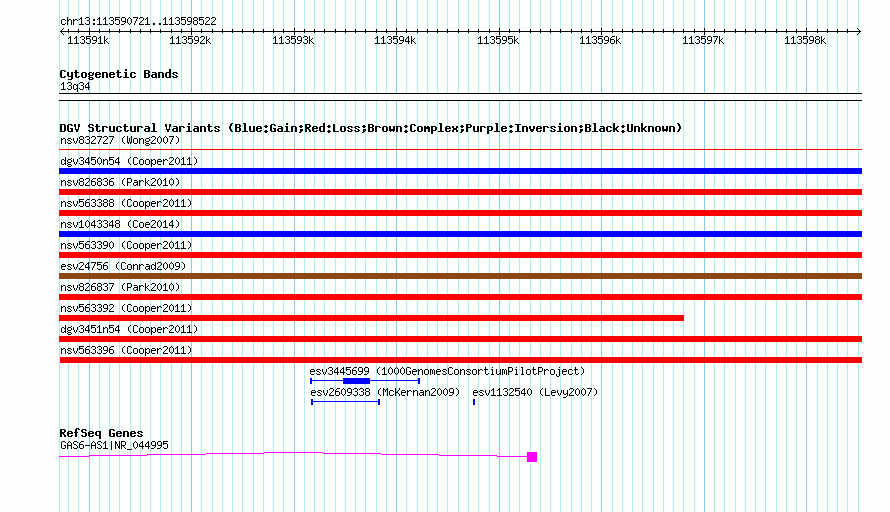890x512 pixels.
Task: Open the RefSeq Genes track title
Action: tap(101, 433)
